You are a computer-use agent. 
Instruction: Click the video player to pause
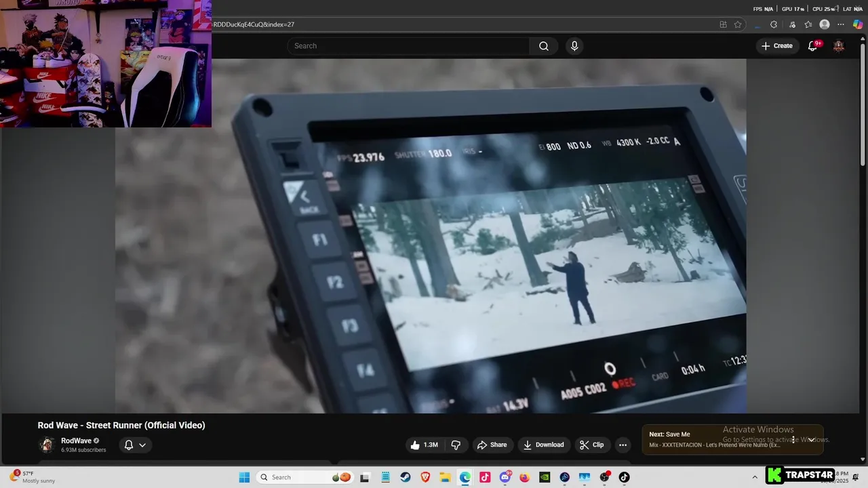[431, 236]
